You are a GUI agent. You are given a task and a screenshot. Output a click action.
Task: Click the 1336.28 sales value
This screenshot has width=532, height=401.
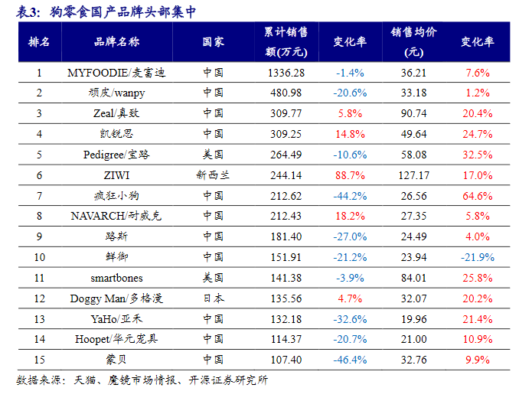(286, 73)
